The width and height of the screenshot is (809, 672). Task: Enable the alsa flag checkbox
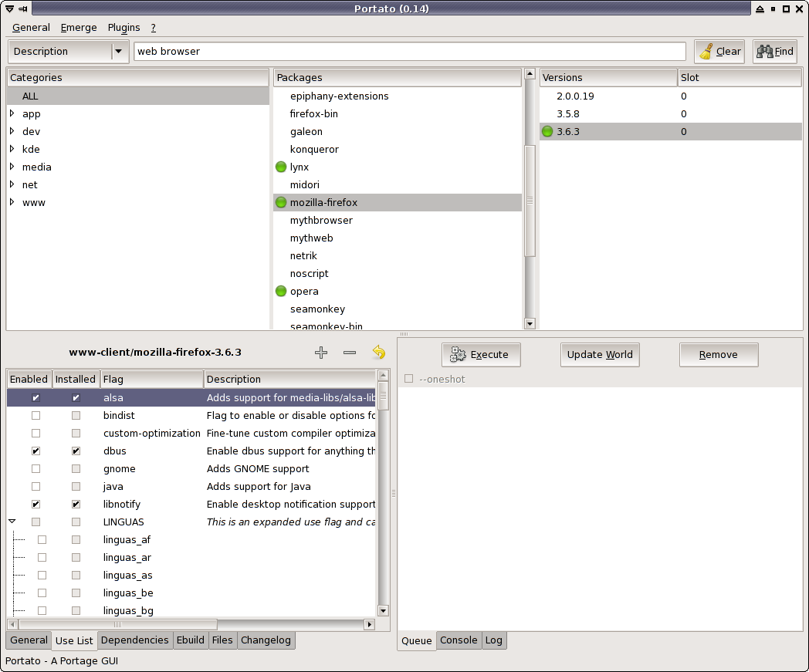coord(36,397)
